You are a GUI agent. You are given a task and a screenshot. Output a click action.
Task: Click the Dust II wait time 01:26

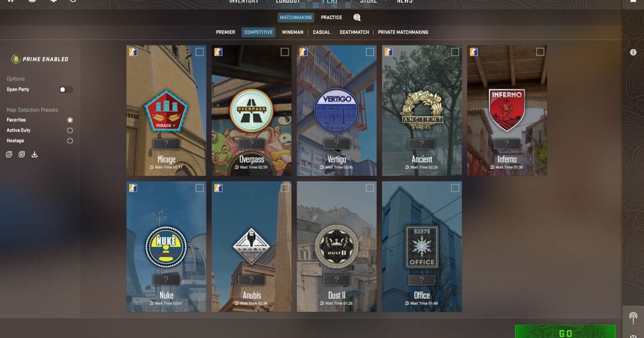coord(337,304)
